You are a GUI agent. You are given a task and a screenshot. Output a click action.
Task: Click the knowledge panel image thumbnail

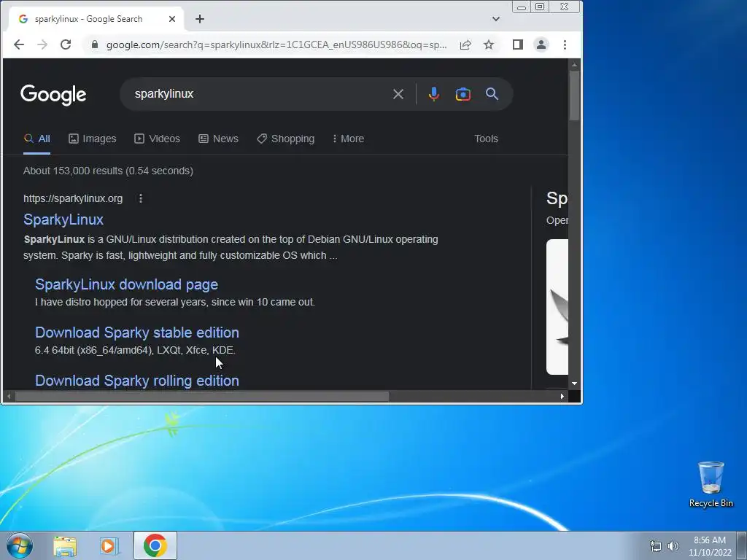(557, 307)
